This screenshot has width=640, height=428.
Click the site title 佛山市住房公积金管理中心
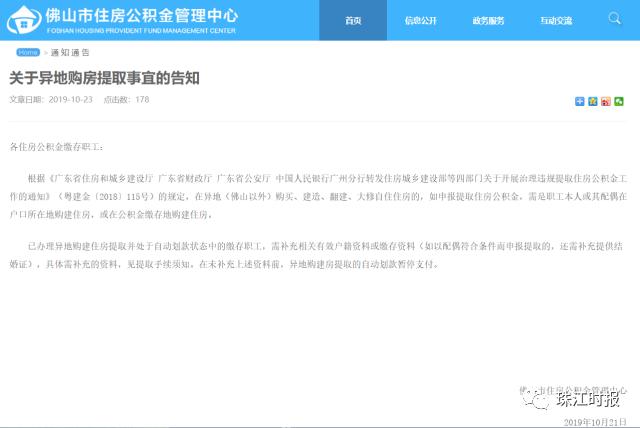click(x=142, y=16)
